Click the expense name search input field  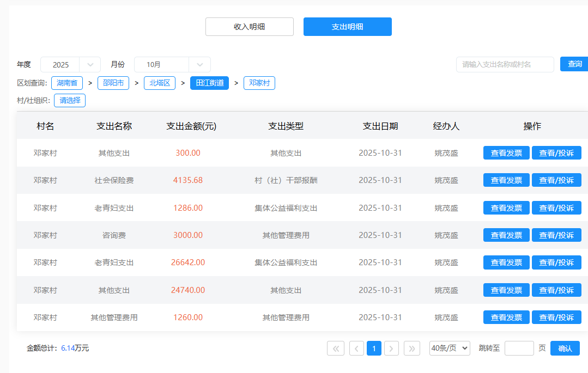pos(505,64)
